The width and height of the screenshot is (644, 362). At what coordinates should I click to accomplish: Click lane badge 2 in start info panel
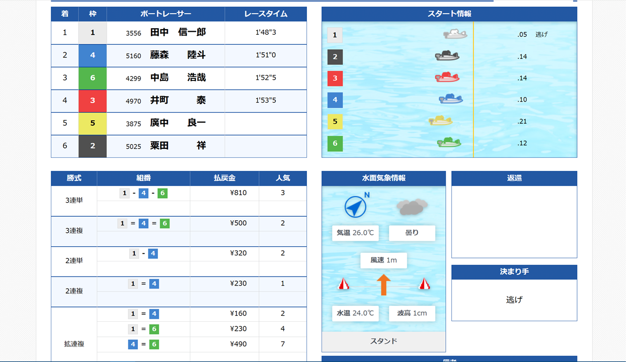coord(335,57)
